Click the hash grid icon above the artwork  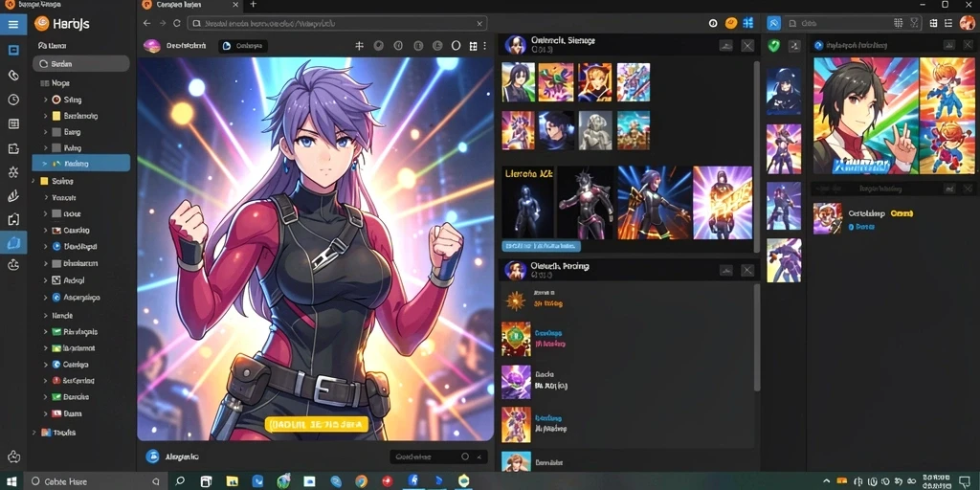click(x=360, y=46)
